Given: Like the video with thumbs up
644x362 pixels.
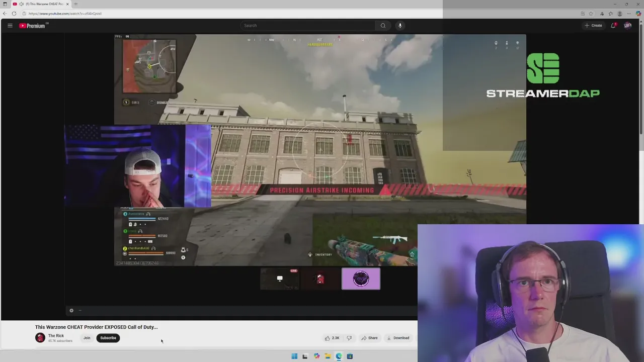Looking at the screenshot, I should click(x=332, y=338).
